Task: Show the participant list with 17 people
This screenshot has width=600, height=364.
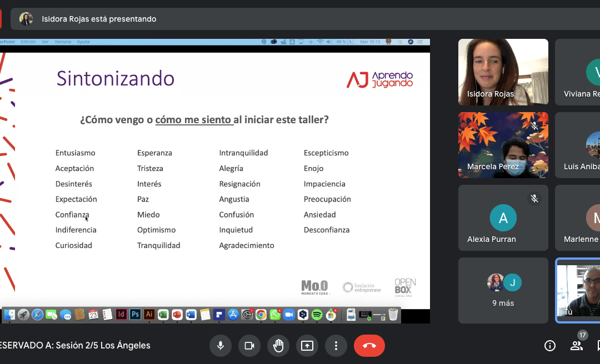Action: pyautogui.click(x=576, y=346)
